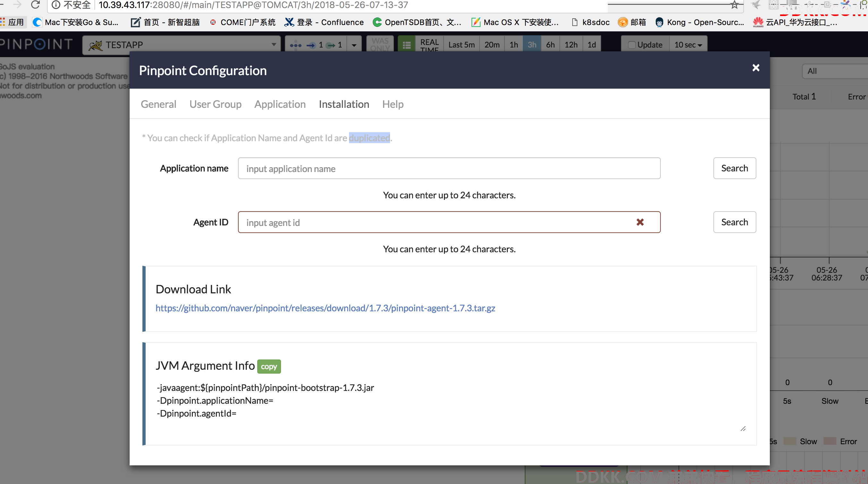Close the Pinpoint Configuration dialog
Screen dimensions: 868x484
(x=756, y=68)
